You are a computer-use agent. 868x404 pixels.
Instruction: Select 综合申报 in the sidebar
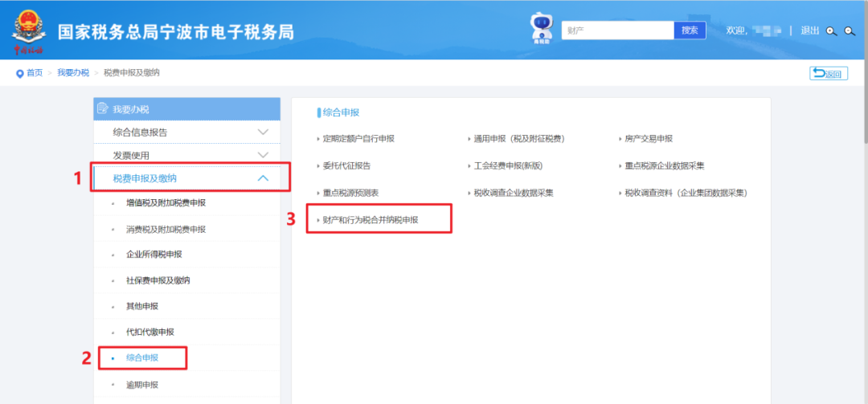[142, 357]
